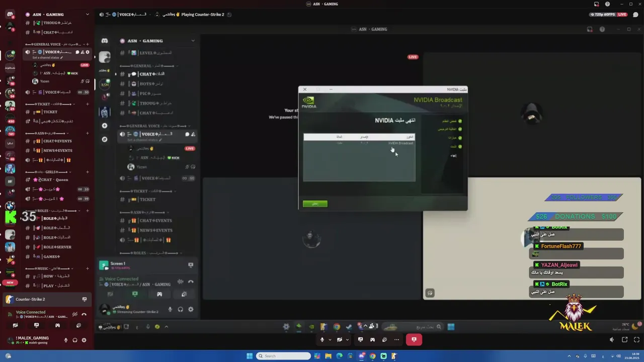The image size is (644, 362).
Task: Click the Counter-Strike 2 activity panel
Action: 46,299
